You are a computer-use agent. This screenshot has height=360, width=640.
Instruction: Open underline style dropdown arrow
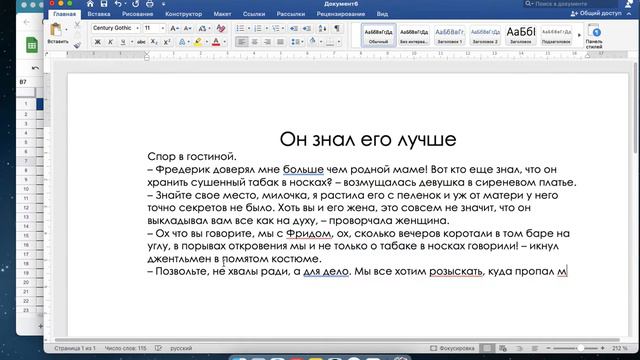pos(131,42)
